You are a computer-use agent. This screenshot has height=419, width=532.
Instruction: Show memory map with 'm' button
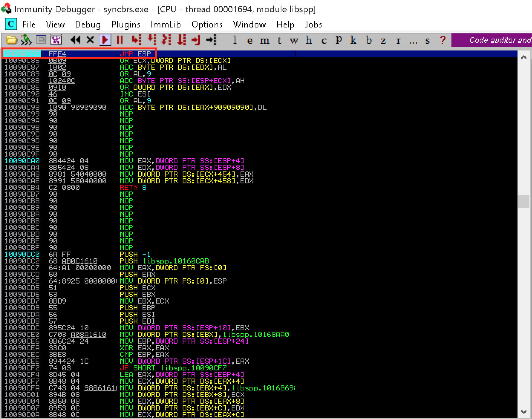[264, 40]
